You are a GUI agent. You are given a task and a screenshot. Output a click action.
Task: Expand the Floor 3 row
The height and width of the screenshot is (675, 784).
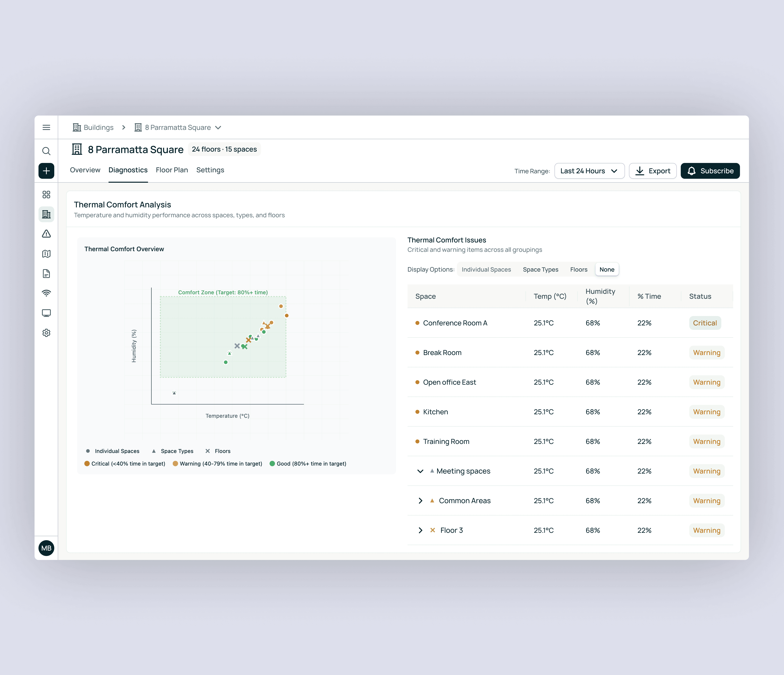[x=420, y=530]
